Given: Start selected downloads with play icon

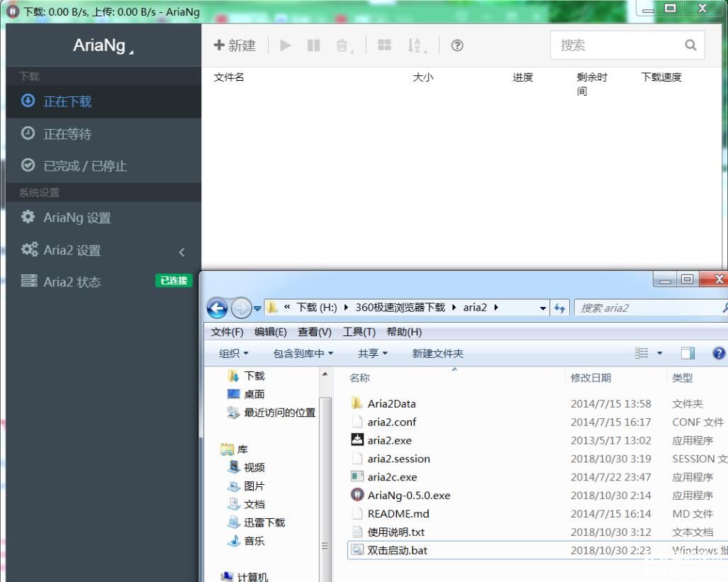Looking at the screenshot, I should [286, 45].
